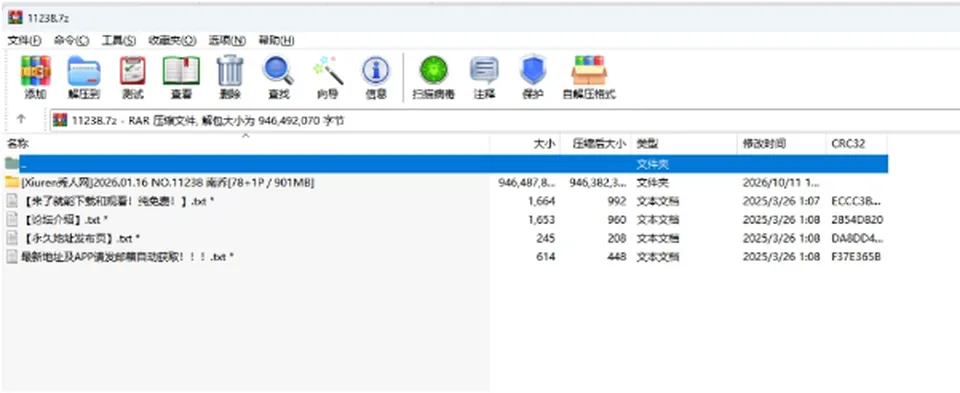Click the 注释 (Comment) toolbar icon
Image resolution: width=960 pixels, height=393 pixels.
click(x=484, y=70)
